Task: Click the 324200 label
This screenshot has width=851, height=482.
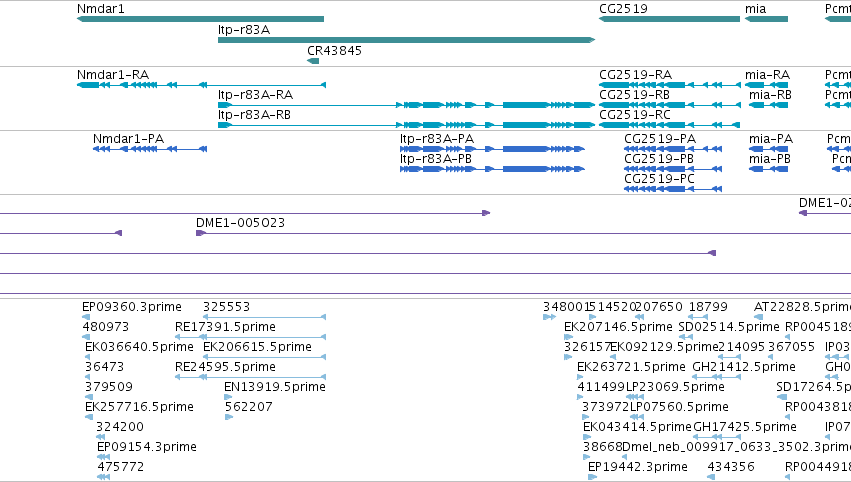Action: (x=120, y=427)
